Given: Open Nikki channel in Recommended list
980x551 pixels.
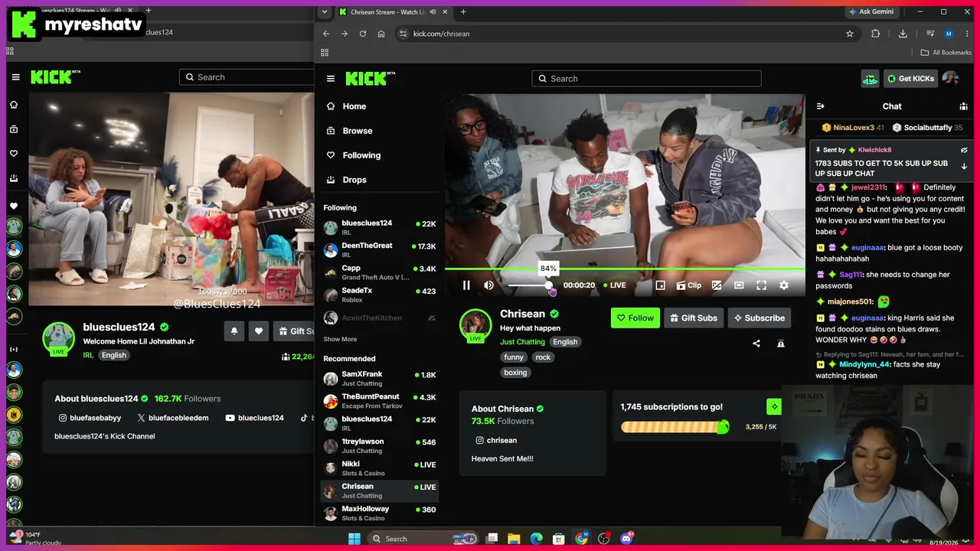Looking at the screenshot, I should point(380,468).
